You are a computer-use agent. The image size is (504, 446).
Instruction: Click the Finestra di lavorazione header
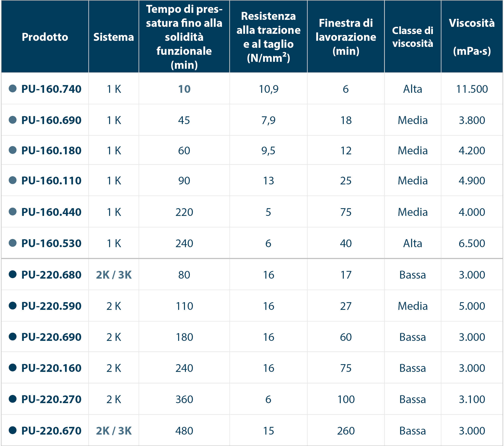pyautogui.click(x=346, y=37)
